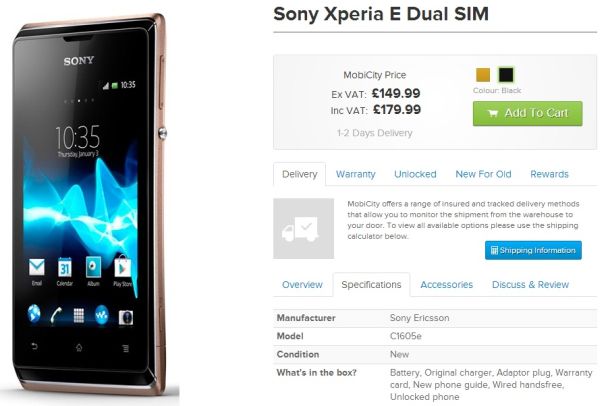Tap the camera icon in phone dock
Screen dimensions: 600x406
tap(126, 317)
